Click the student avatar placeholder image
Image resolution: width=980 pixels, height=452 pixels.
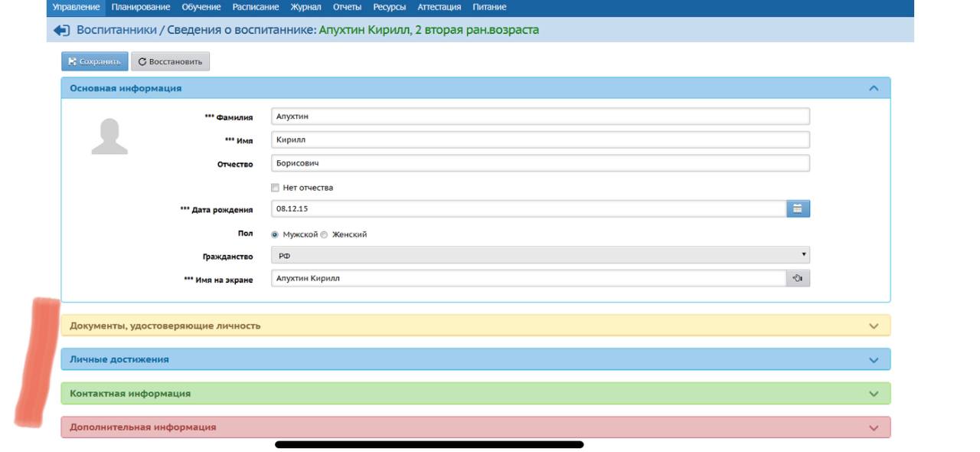109,136
